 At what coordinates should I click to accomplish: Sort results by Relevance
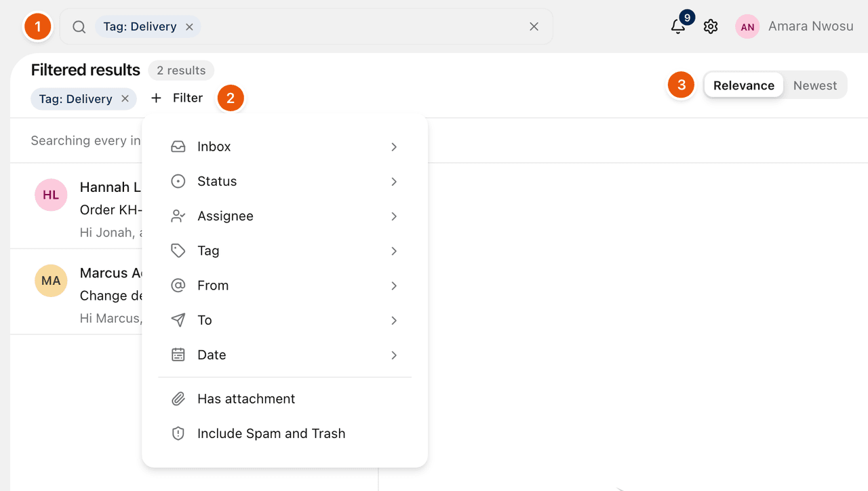[x=744, y=85]
